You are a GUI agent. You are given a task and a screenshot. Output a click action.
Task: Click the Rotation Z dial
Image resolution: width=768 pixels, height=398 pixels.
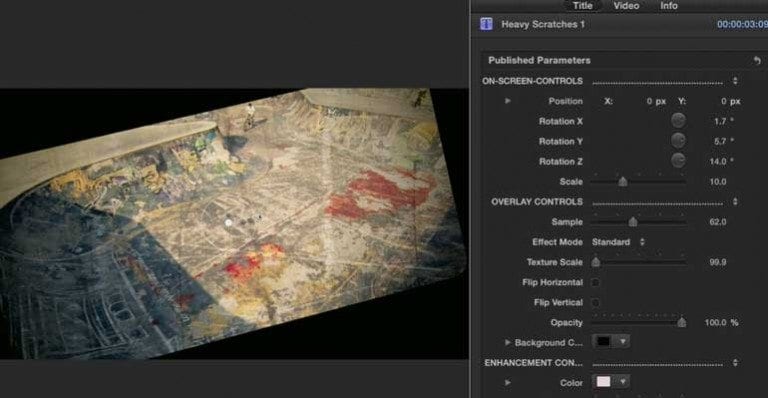[678, 161]
